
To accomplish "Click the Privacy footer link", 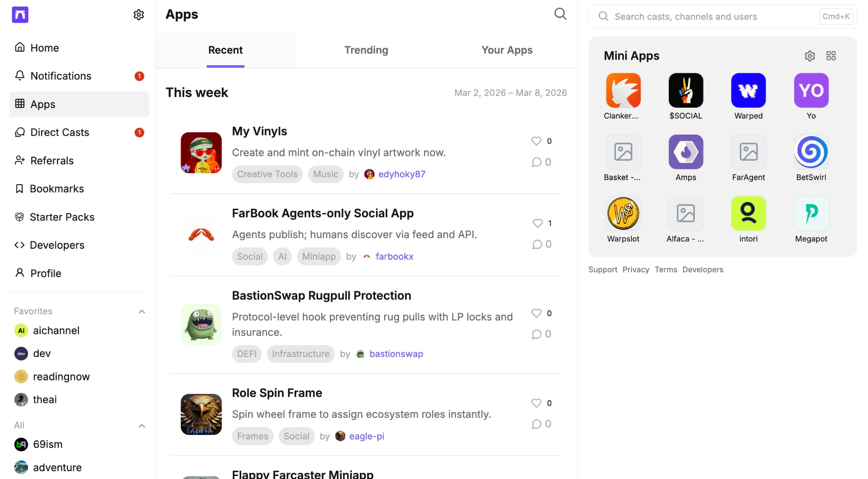I will (635, 270).
